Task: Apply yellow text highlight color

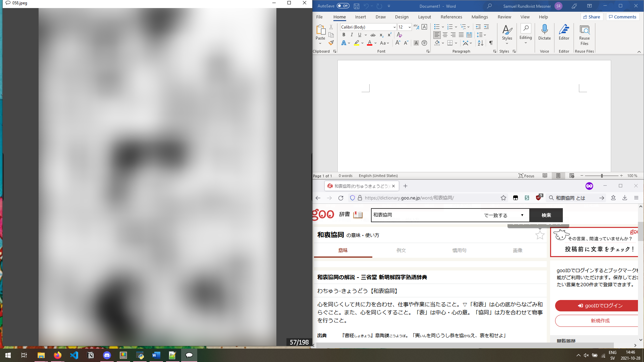Action: [357, 43]
